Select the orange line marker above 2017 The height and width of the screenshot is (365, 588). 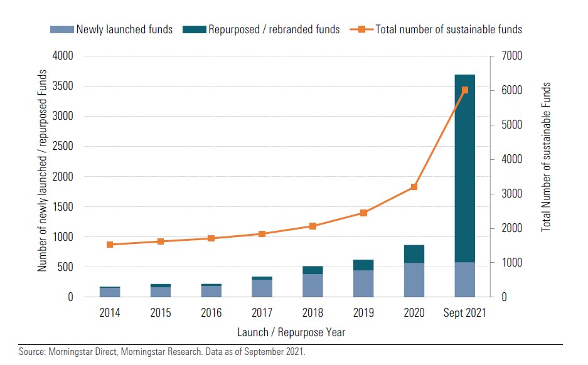point(262,234)
